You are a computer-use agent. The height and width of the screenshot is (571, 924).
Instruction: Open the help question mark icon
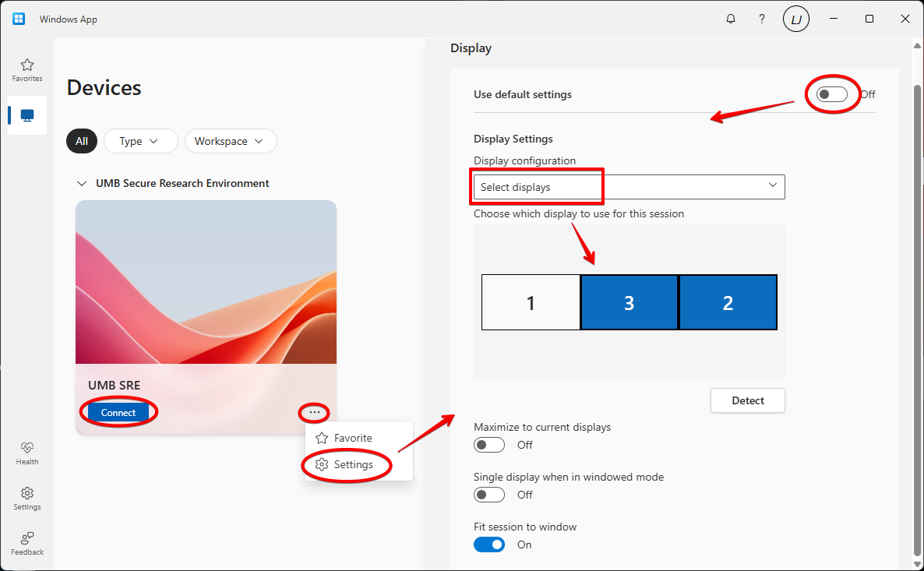(x=762, y=19)
